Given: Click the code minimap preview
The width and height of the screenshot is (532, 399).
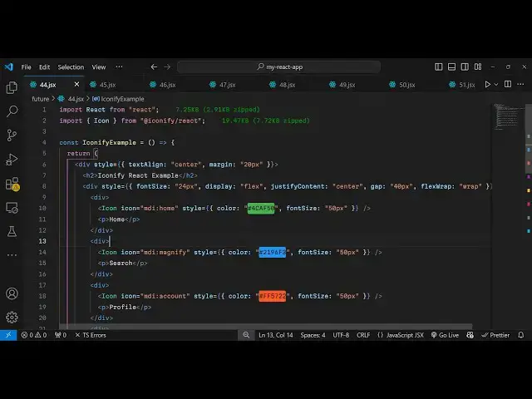Looking at the screenshot, I should pos(508,116).
